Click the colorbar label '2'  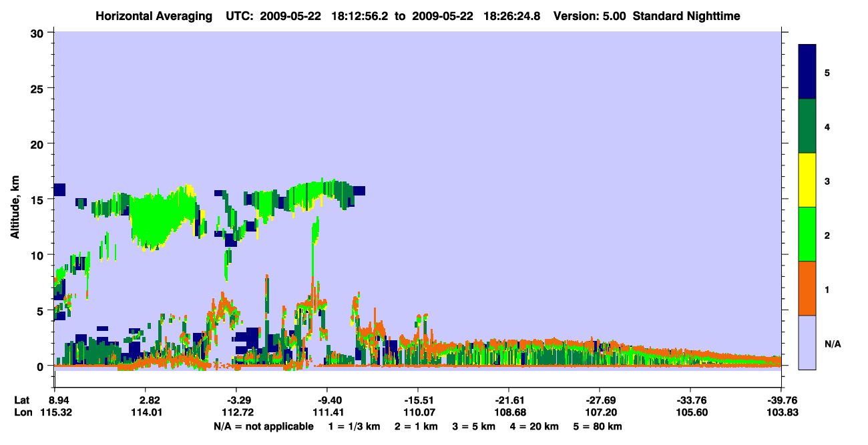[x=827, y=235]
